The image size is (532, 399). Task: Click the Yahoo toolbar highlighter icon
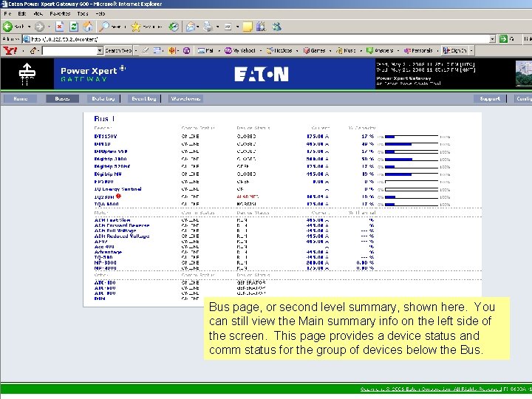(146, 50)
